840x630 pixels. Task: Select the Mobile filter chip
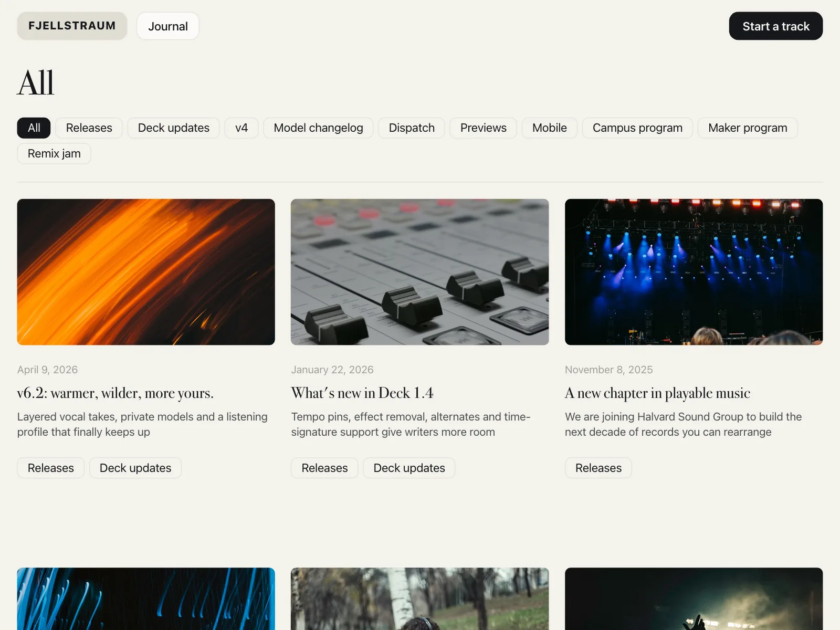[x=550, y=128]
